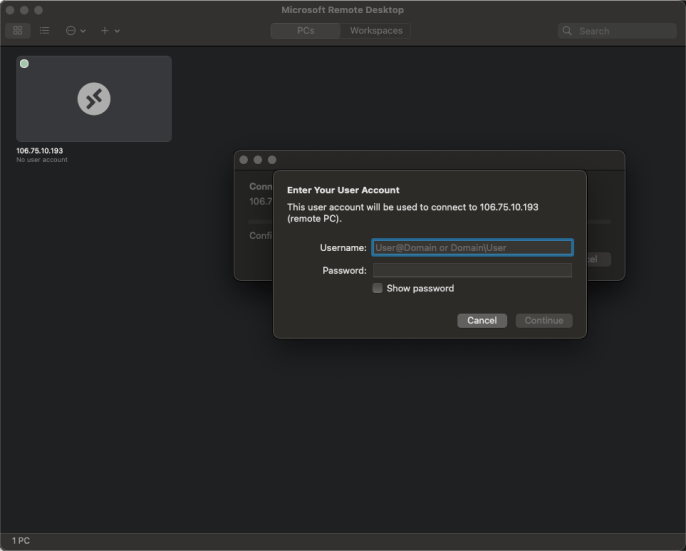Select the 106.75.10.193 PC name label

(40, 151)
